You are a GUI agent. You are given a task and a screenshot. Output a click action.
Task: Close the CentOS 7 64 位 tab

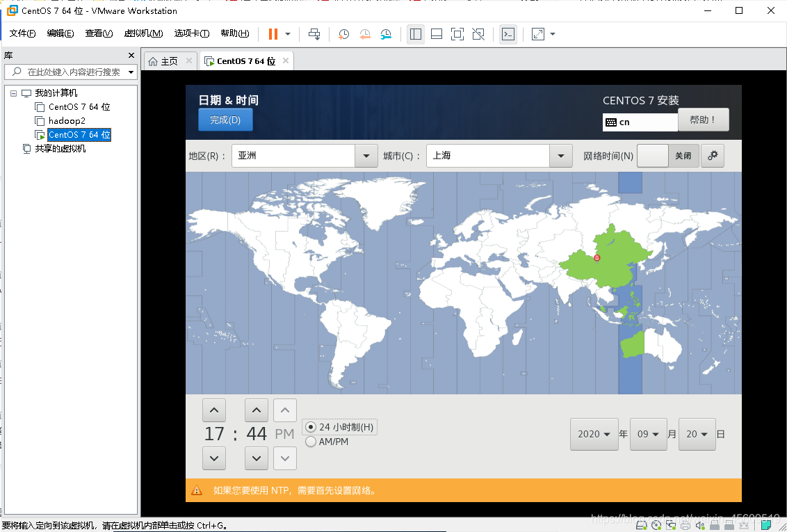pyautogui.click(x=286, y=61)
